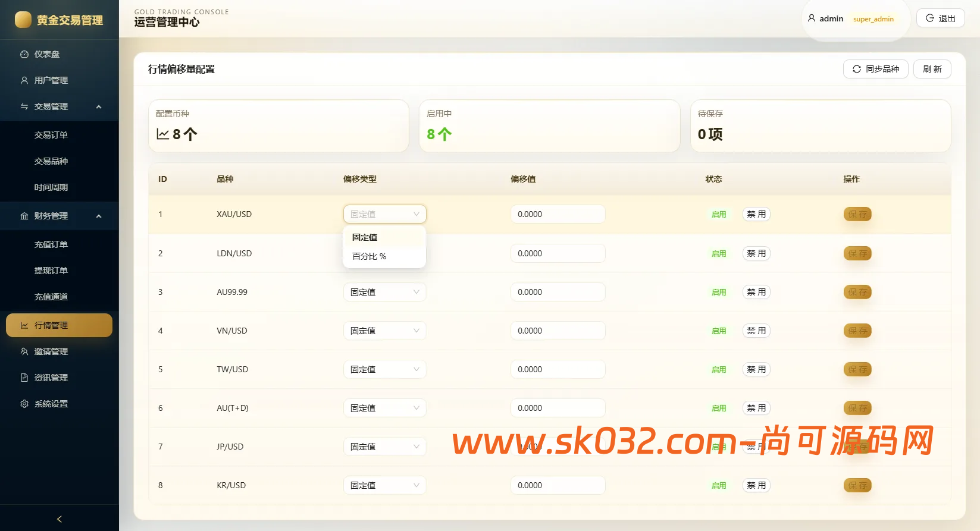Click the 邀请管理 team icon

24,351
